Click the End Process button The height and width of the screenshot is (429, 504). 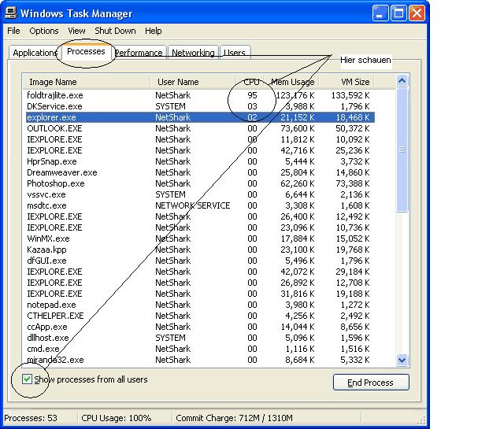(x=371, y=383)
